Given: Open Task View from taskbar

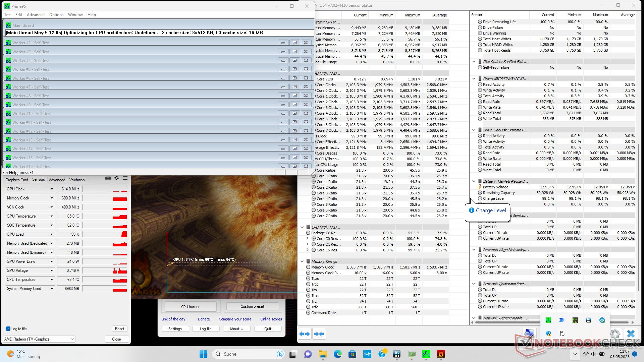Looking at the screenshot, I should pyautogui.click(x=293, y=354).
